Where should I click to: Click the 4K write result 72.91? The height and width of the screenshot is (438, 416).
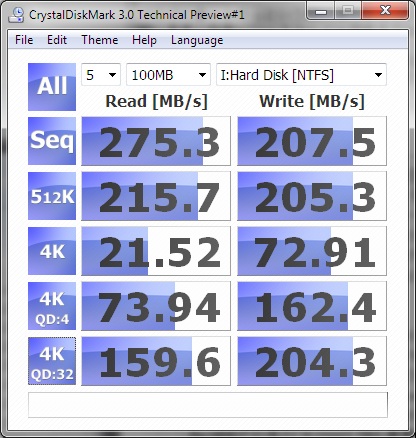(x=312, y=251)
